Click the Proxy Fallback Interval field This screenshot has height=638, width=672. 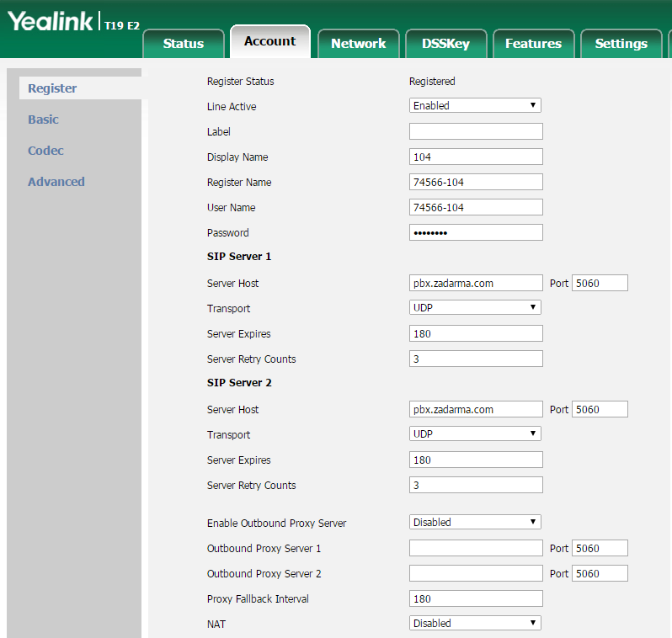(476, 598)
